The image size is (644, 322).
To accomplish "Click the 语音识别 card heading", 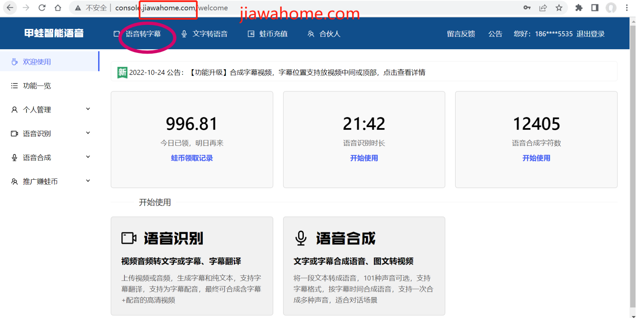I will tap(173, 238).
